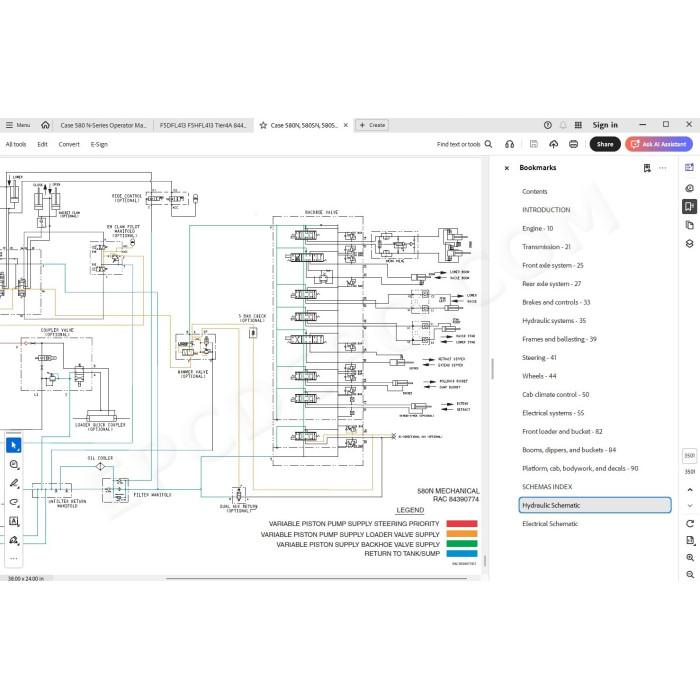This screenshot has width=700, height=700.
Task: Jump to Hydraulic systems - 35 bookmark
Action: (554, 321)
